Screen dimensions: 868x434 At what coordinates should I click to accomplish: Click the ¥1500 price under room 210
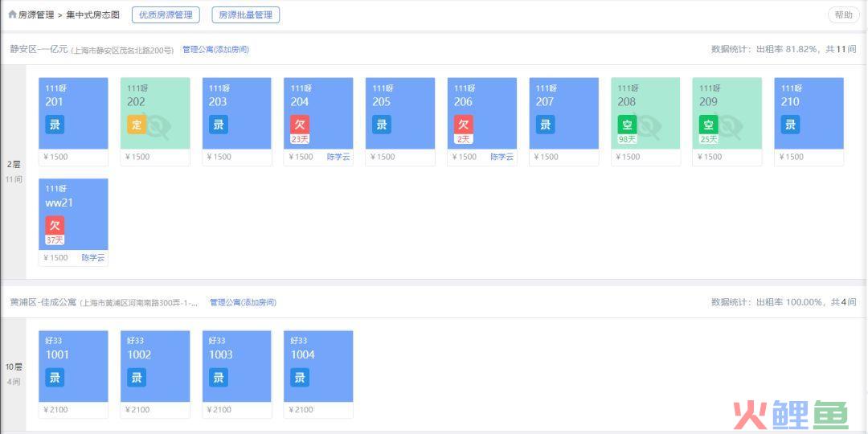click(792, 157)
